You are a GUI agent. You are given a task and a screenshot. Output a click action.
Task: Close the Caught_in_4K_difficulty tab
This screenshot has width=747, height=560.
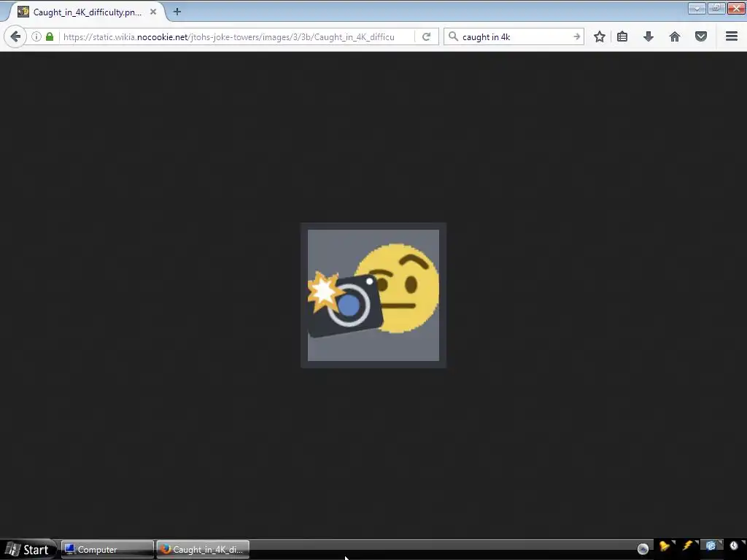click(153, 12)
